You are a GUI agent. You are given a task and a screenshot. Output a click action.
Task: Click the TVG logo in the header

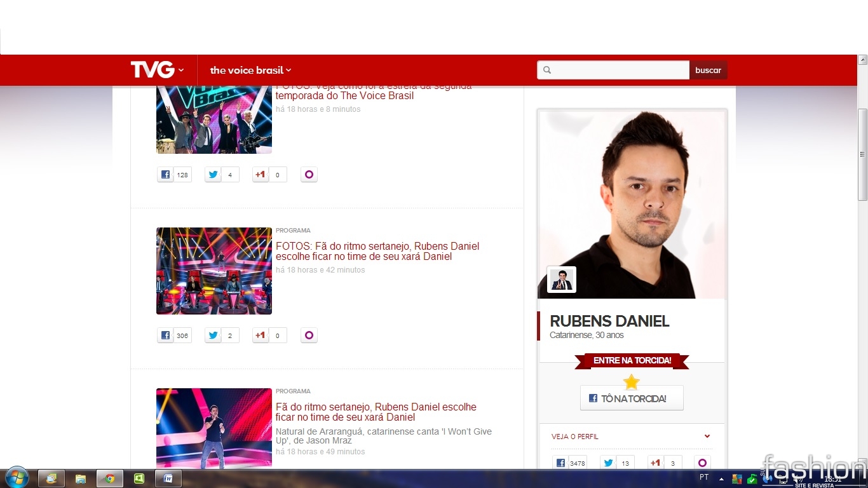pos(153,70)
